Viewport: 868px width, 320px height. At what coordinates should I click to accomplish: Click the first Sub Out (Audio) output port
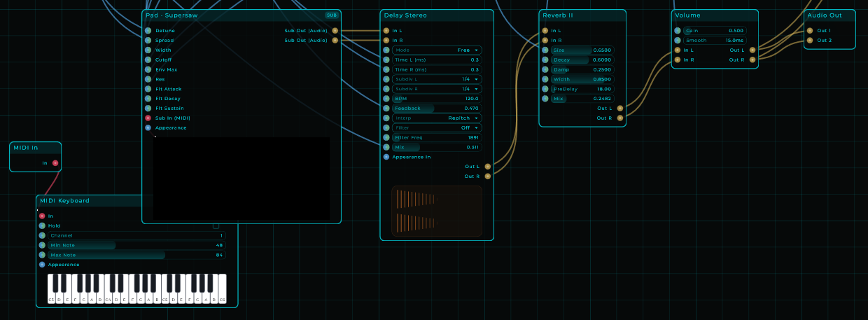pos(335,31)
